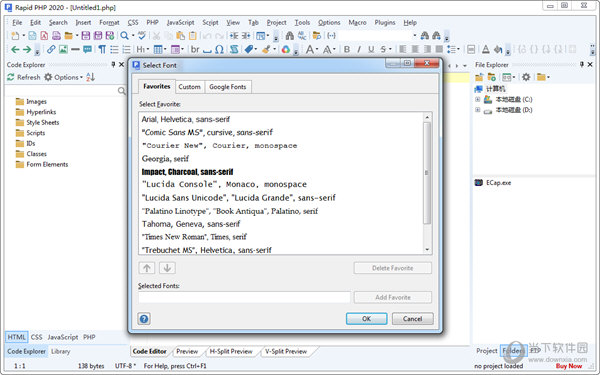Click the Selected Fonts input field
This screenshot has height=375, width=600.
(244, 297)
